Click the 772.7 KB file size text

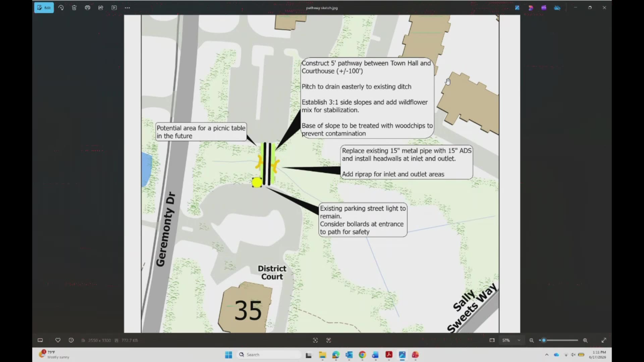tap(129, 340)
